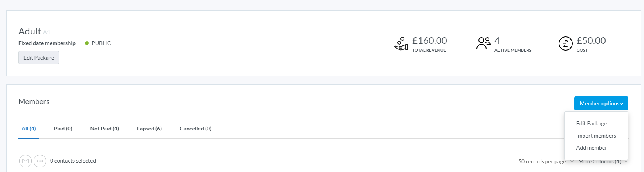Switch to the All (4) tab
This screenshot has width=644, height=172.
(29, 129)
